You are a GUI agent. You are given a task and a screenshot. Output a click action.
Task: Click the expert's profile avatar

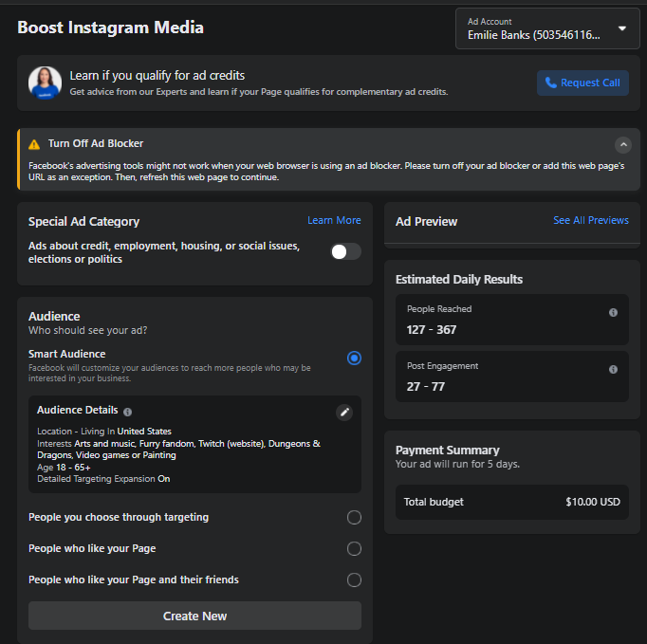pos(45,83)
